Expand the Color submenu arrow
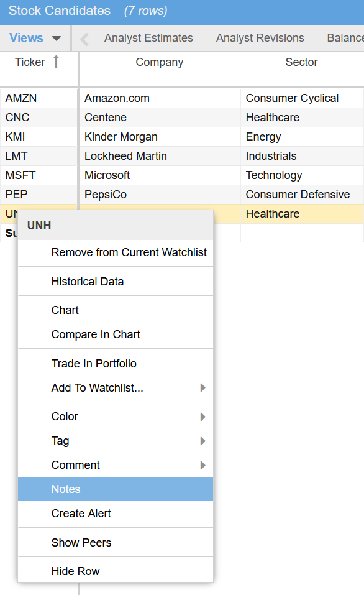Image resolution: width=364 pixels, height=595 pixels. (203, 417)
